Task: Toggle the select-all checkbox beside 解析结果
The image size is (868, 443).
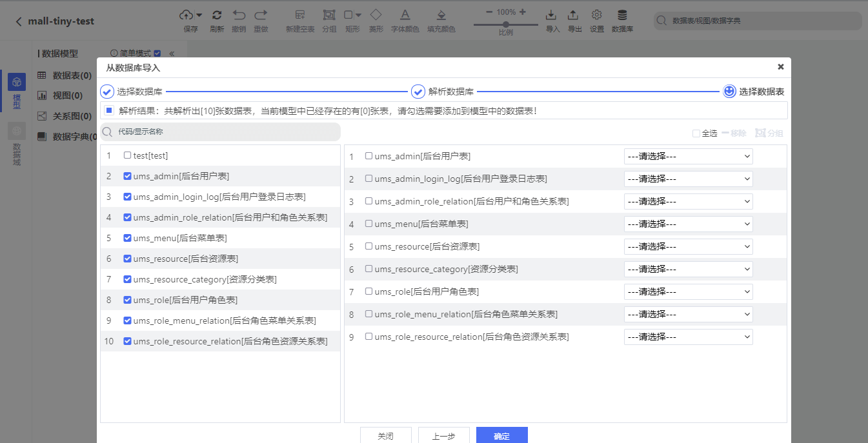Action: (x=109, y=110)
